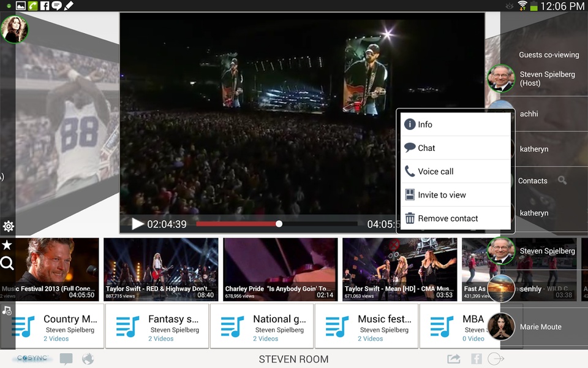Click the video progress bar knob

(279, 224)
